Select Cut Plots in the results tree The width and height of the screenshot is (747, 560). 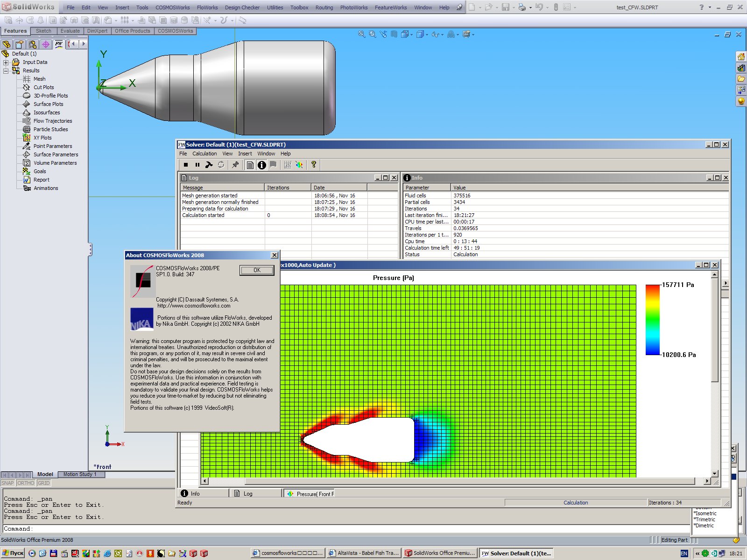(43, 87)
